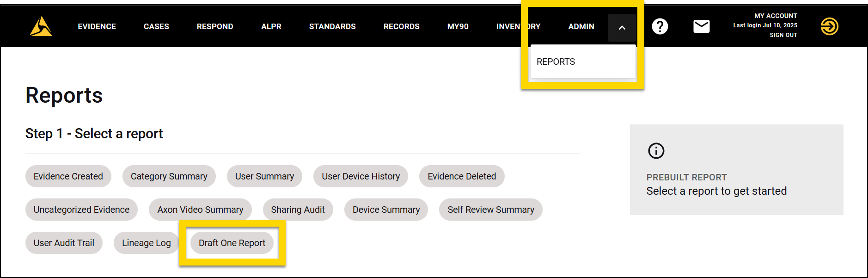
Task: Open the Evidence menu
Action: coord(97,26)
